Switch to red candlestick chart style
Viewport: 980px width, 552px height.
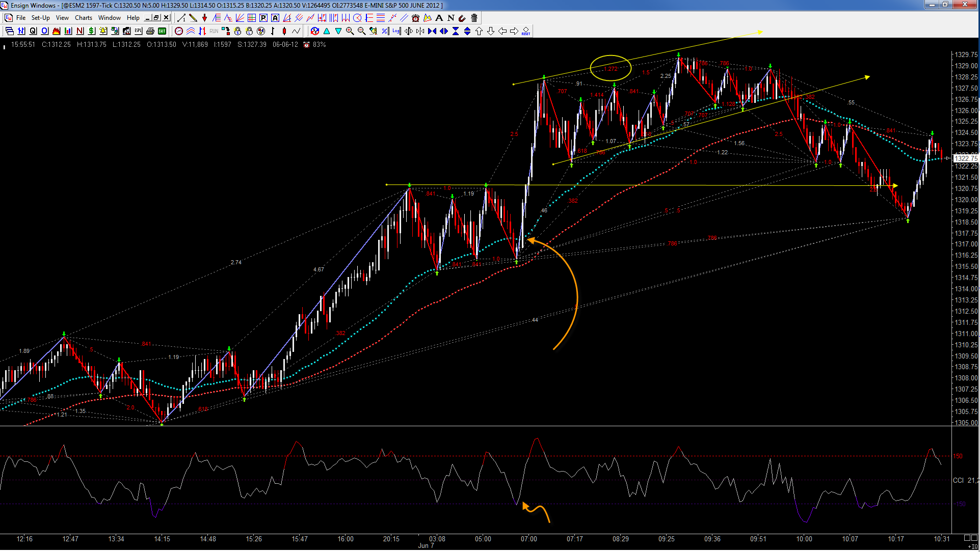coord(284,31)
